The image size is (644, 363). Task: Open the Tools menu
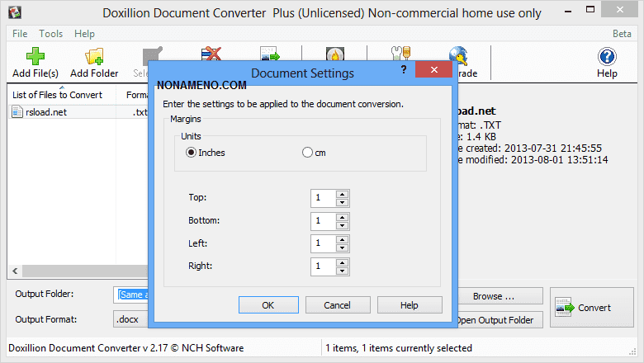click(x=50, y=34)
